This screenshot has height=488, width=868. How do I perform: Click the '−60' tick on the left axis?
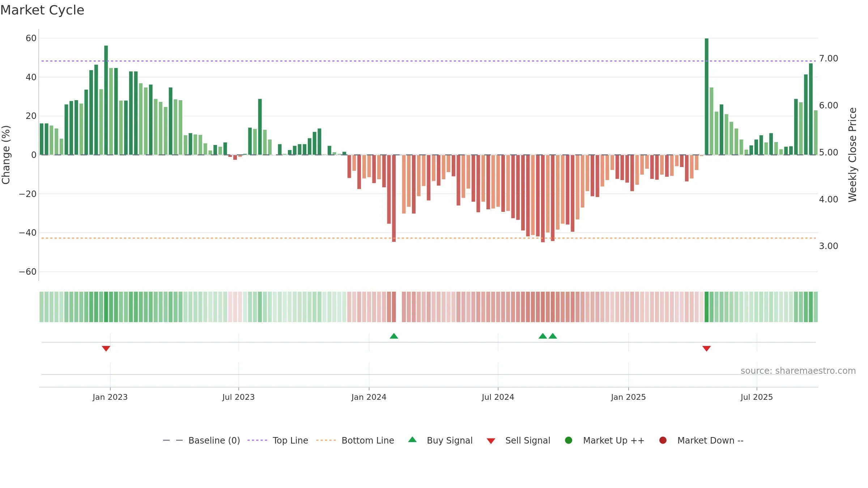pyautogui.click(x=27, y=272)
